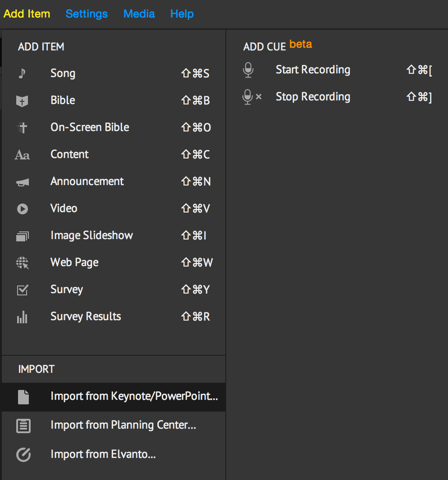Screen dimensions: 448x480
Task: Click the orange beta label
Action: pos(301,44)
